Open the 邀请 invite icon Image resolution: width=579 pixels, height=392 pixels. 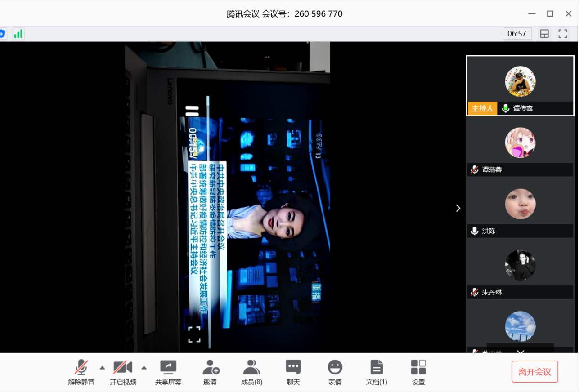pos(210,372)
